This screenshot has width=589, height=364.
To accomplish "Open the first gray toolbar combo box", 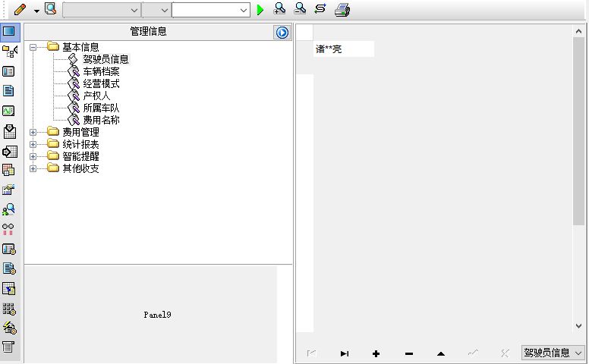I will click(x=102, y=10).
